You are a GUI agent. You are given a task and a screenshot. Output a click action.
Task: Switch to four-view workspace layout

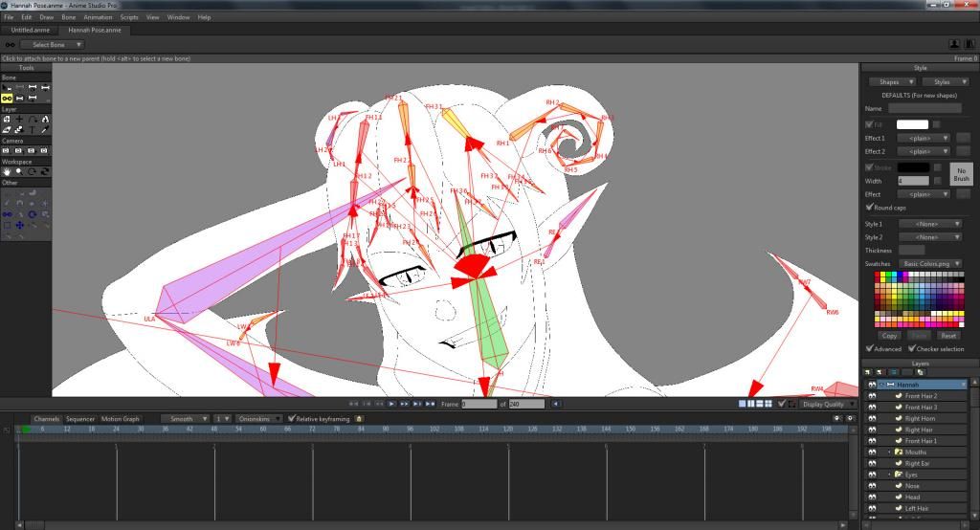click(x=768, y=404)
